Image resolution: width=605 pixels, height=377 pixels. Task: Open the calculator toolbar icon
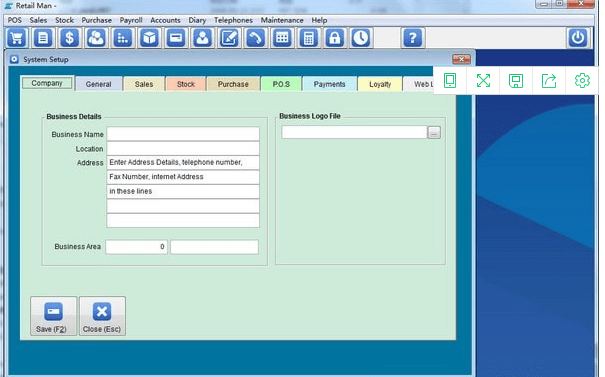pos(309,38)
